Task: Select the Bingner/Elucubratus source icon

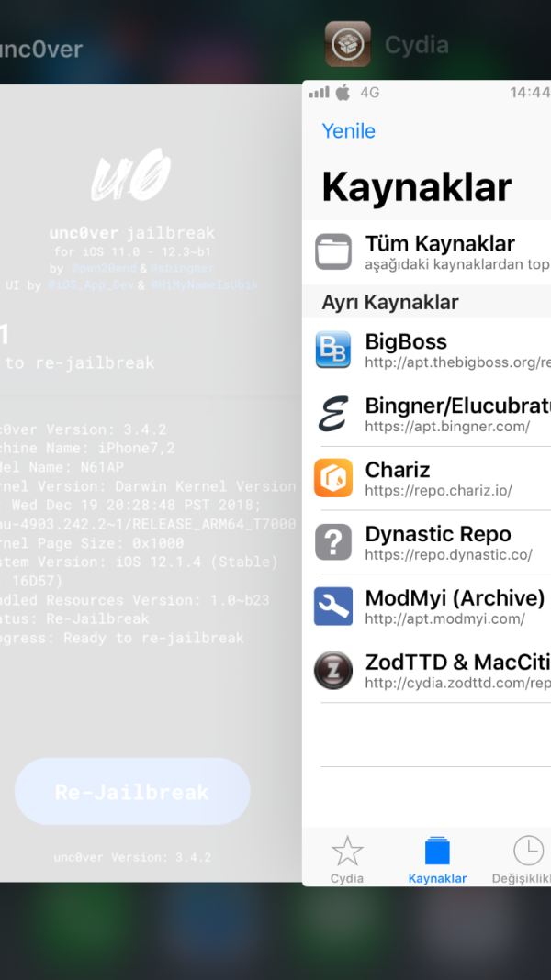Action: coord(332,414)
